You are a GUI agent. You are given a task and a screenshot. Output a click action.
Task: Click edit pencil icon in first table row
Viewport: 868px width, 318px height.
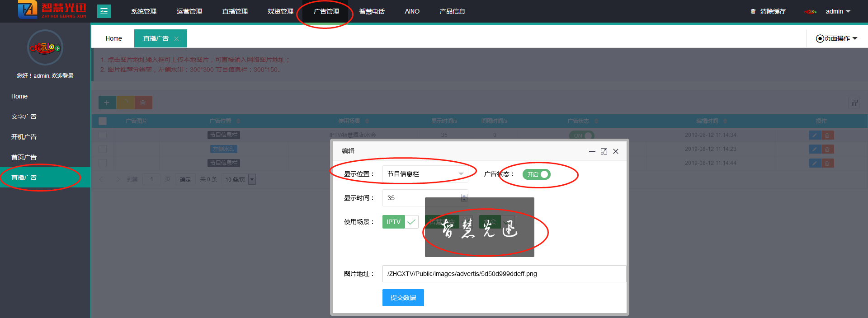[x=815, y=135]
